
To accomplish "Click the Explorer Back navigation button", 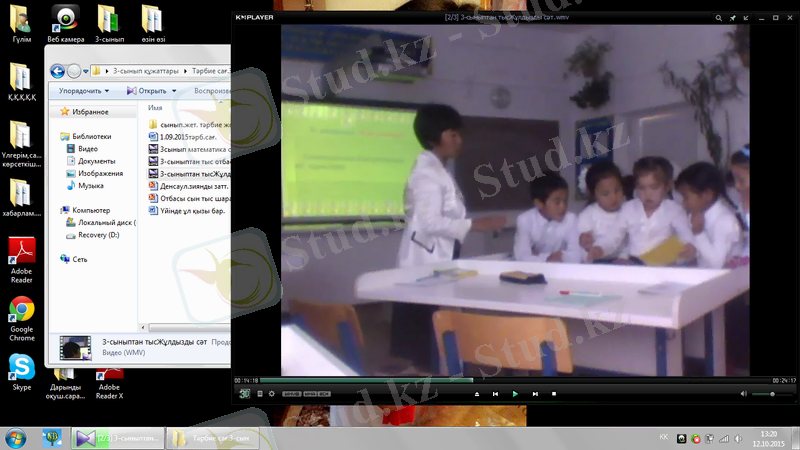I will click(x=57, y=71).
